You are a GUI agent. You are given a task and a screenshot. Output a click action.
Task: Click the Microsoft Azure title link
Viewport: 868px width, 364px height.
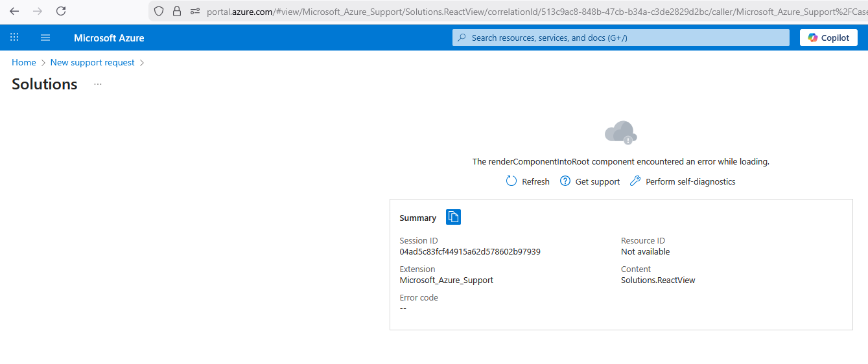point(109,38)
